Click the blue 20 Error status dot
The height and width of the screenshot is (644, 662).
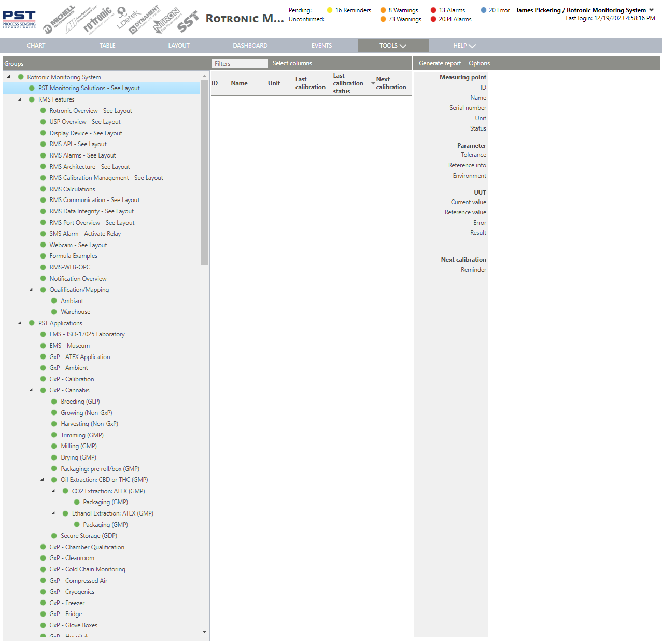484,10
